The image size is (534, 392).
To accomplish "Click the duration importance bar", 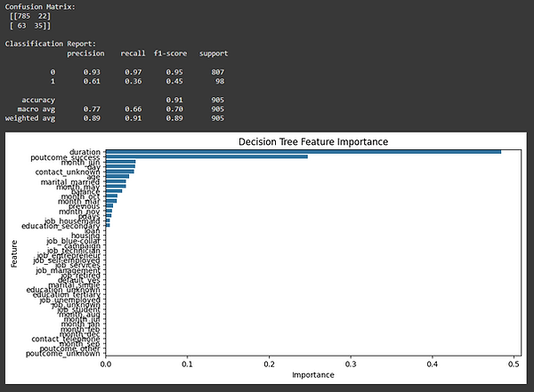I will 303,152.
